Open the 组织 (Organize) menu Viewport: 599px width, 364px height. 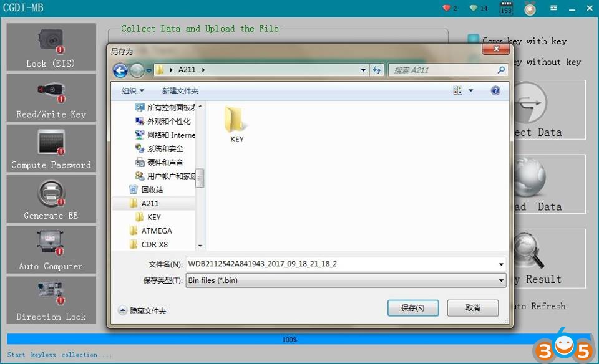tap(133, 91)
